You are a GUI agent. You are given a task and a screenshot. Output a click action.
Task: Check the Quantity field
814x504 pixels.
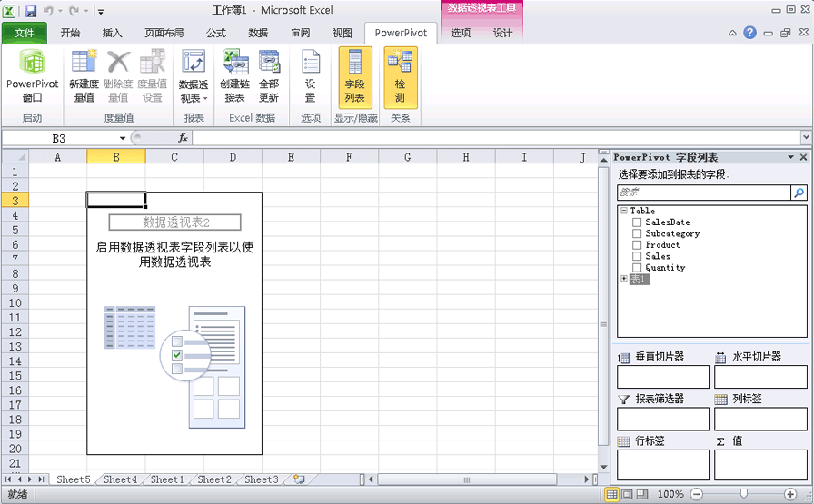(x=637, y=268)
